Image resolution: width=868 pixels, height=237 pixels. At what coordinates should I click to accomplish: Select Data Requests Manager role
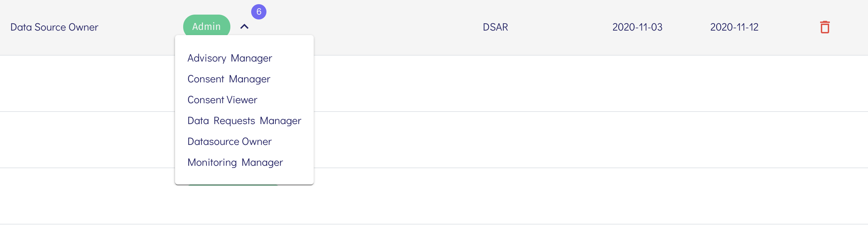pyautogui.click(x=244, y=121)
